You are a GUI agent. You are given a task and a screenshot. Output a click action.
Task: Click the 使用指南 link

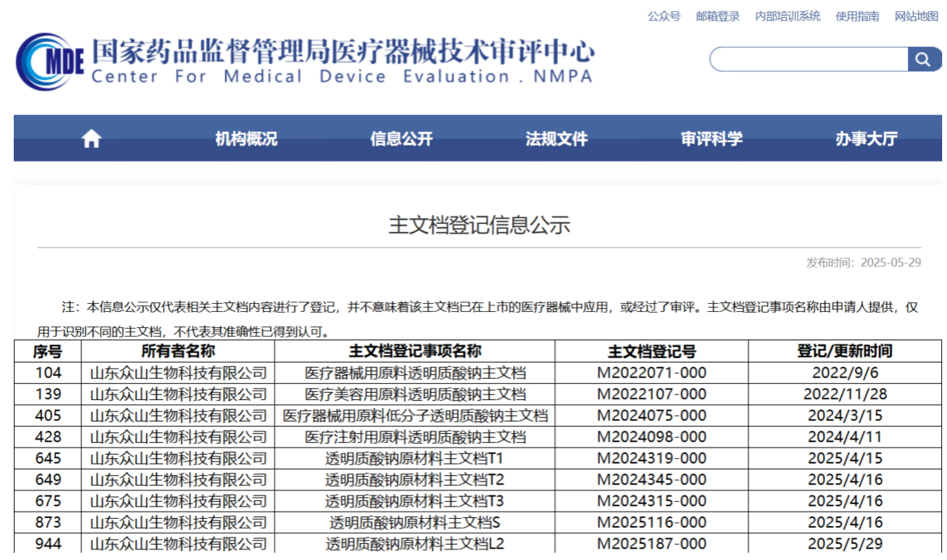click(x=857, y=16)
